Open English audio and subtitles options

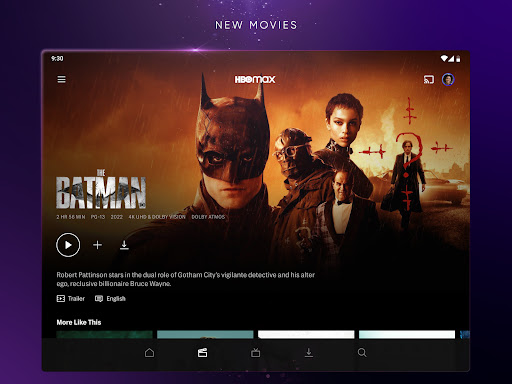click(x=110, y=298)
